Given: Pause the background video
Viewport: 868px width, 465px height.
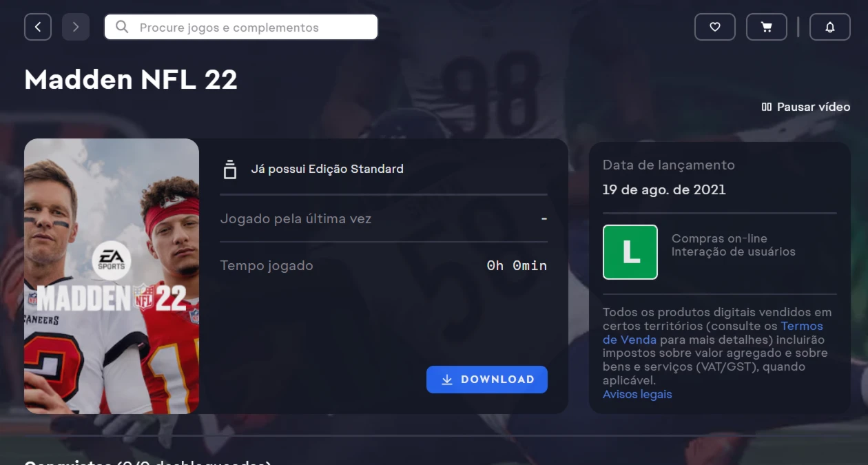Looking at the screenshot, I should pos(806,107).
